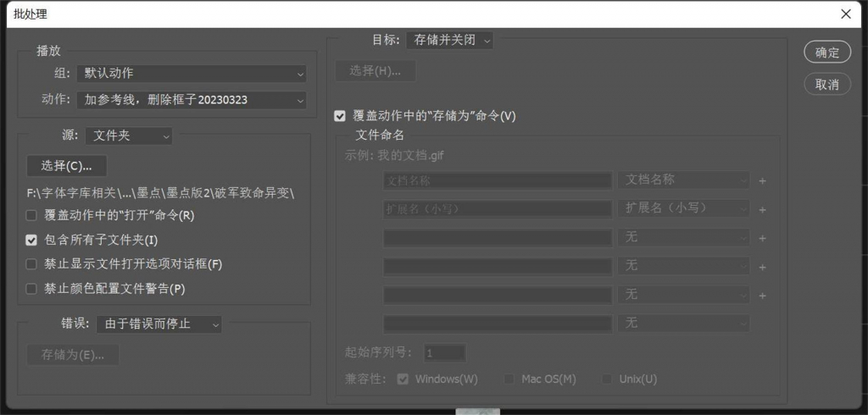The width and height of the screenshot is (868, 415).
Task: Open the 组 dropdown showing 默认动作
Action: tap(192, 73)
